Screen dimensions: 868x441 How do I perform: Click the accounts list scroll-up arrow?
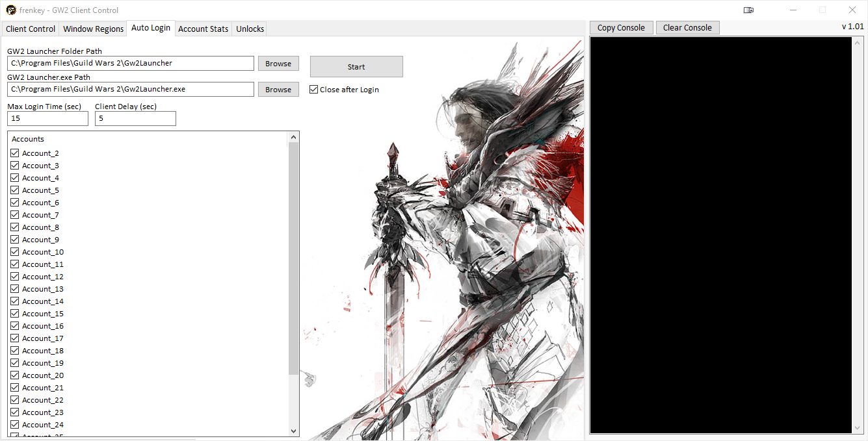click(x=293, y=137)
